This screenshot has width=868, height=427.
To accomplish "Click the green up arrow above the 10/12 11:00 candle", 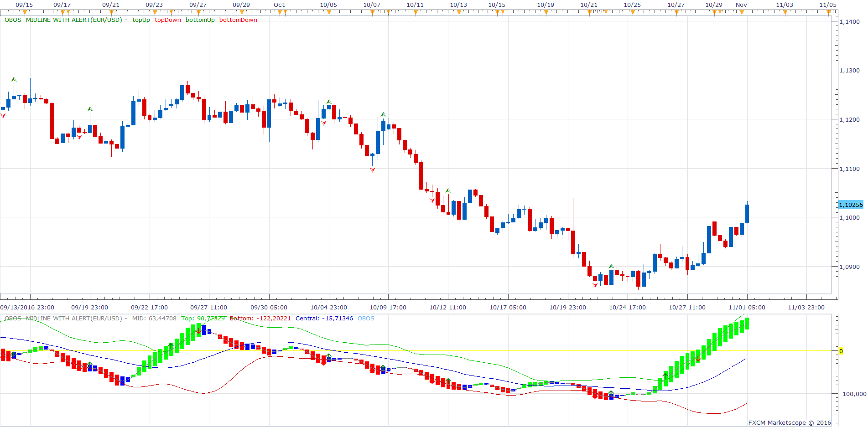I will (x=448, y=190).
